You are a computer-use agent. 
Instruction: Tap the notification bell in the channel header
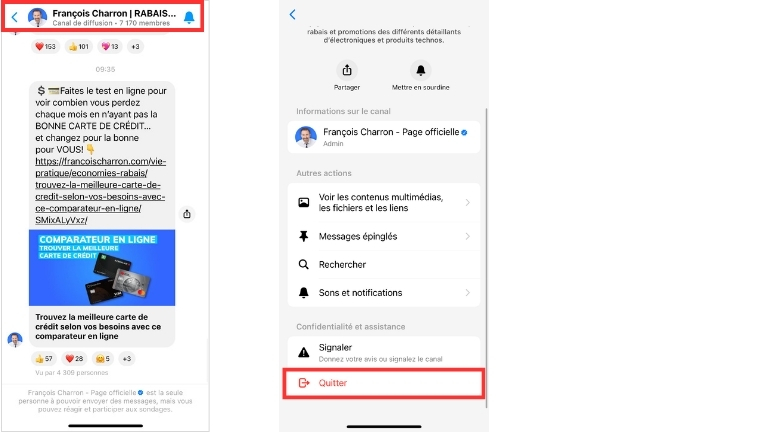click(x=189, y=17)
